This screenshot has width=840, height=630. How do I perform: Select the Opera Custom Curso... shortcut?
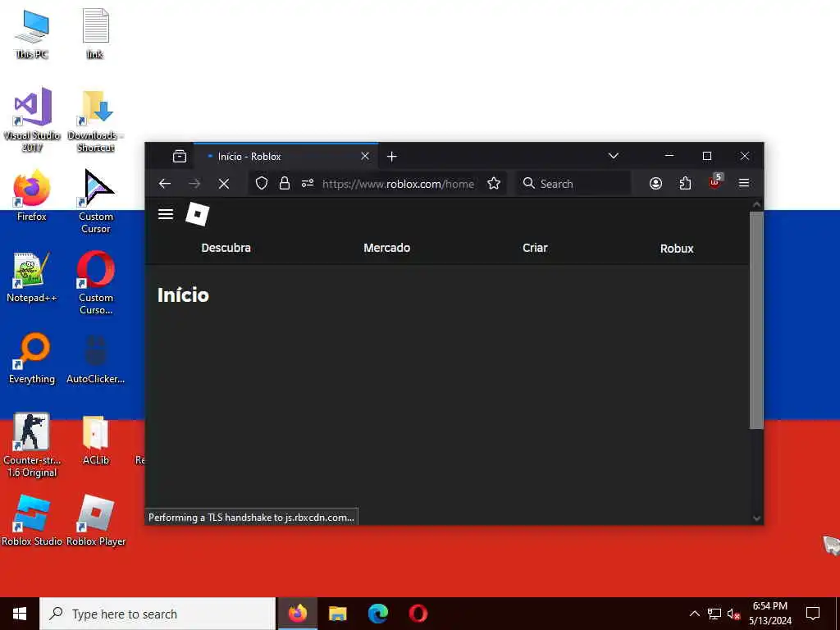click(x=96, y=283)
